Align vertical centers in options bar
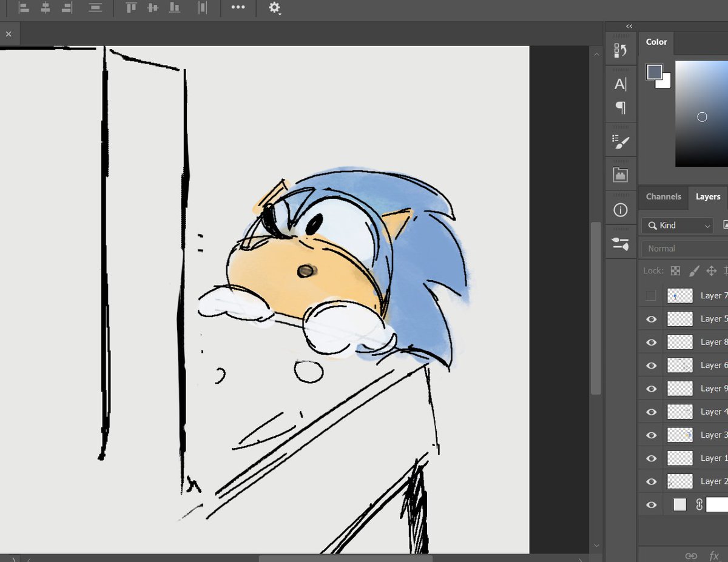728x562 pixels. 152,8
